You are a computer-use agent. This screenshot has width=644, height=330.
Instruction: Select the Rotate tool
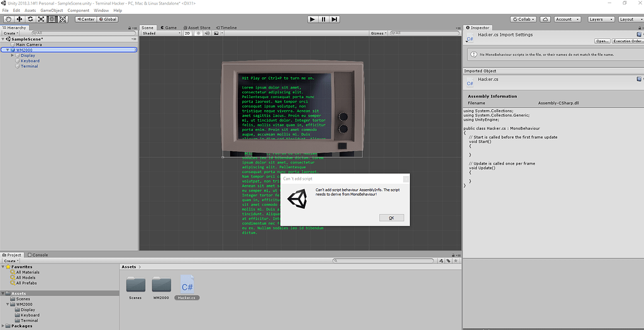(30, 19)
